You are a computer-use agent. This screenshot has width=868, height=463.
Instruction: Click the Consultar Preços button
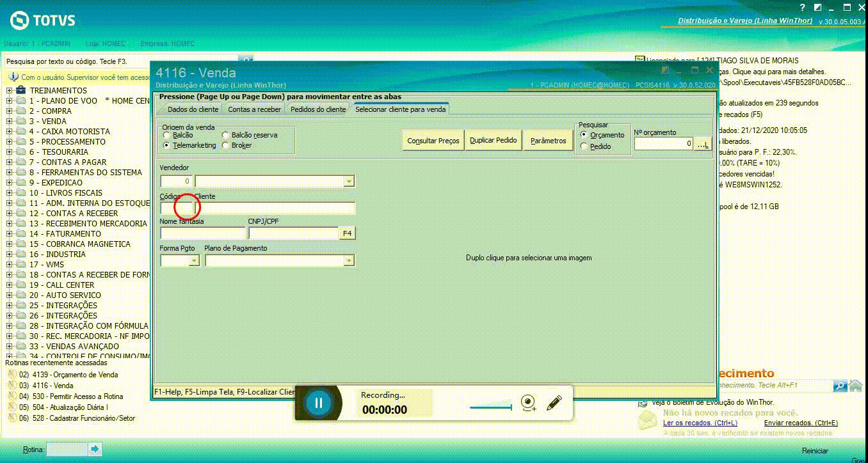tap(433, 140)
